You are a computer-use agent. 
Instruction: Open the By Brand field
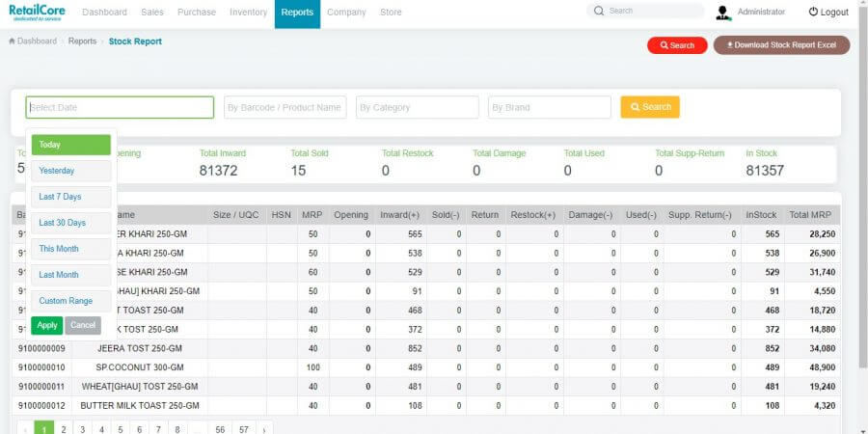[x=550, y=107]
